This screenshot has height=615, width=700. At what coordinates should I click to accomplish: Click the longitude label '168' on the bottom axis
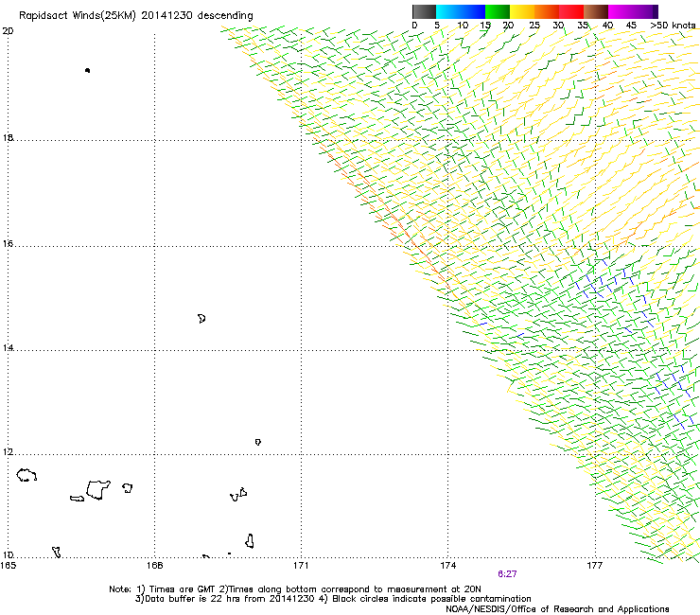click(155, 566)
